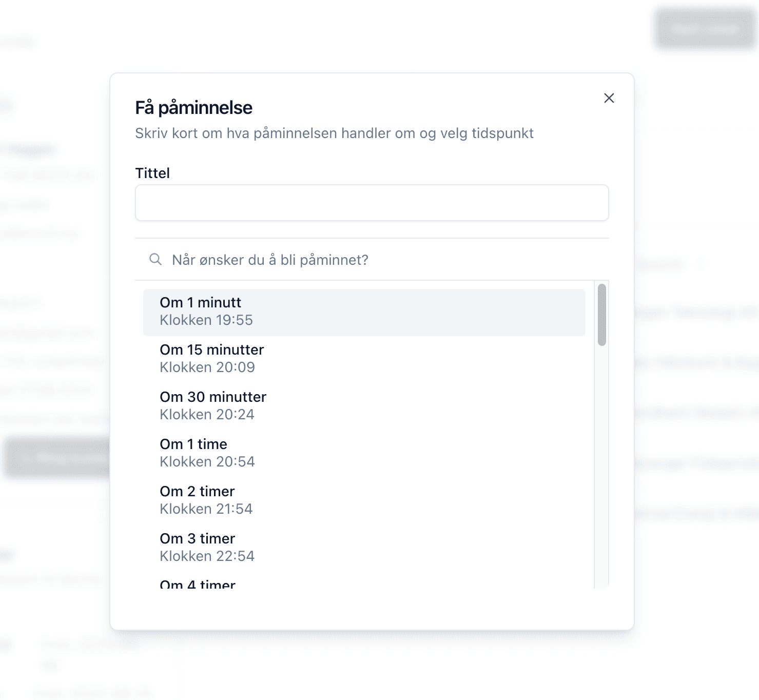Viewport: 759px width, 700px height.
Task: Select the partially visible 'Om 4 timer' option
Action: tap(364, 584)
